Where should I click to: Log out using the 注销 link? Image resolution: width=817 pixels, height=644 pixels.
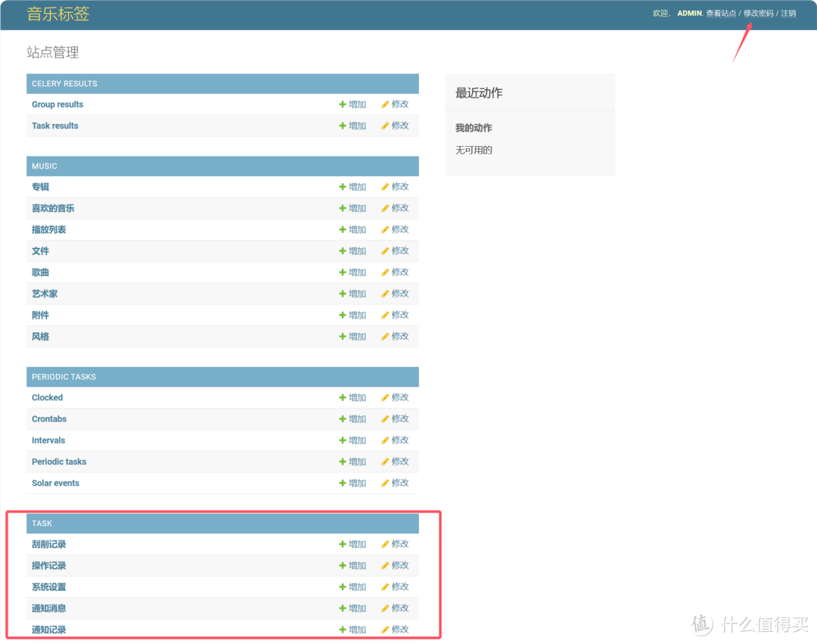(x=788, y=14)
